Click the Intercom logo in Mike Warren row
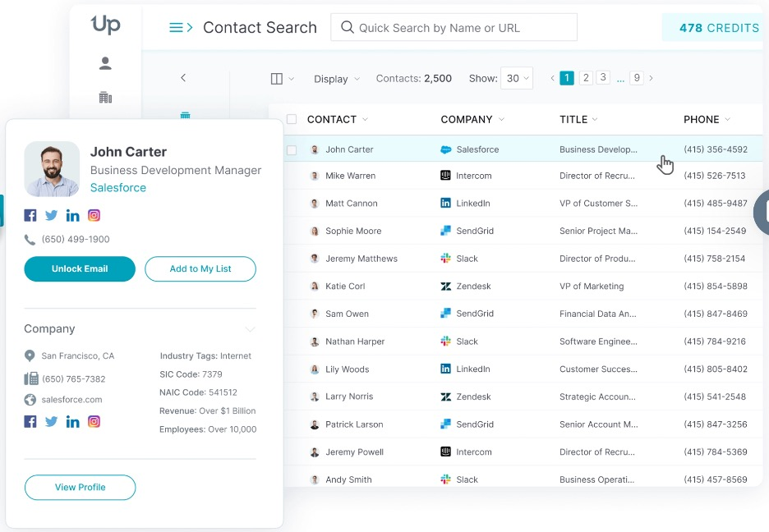 [x=445, y=175]
